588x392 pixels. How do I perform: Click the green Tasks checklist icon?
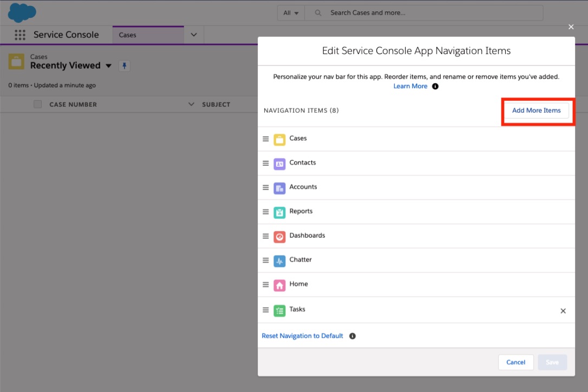[x=279, y=311]
